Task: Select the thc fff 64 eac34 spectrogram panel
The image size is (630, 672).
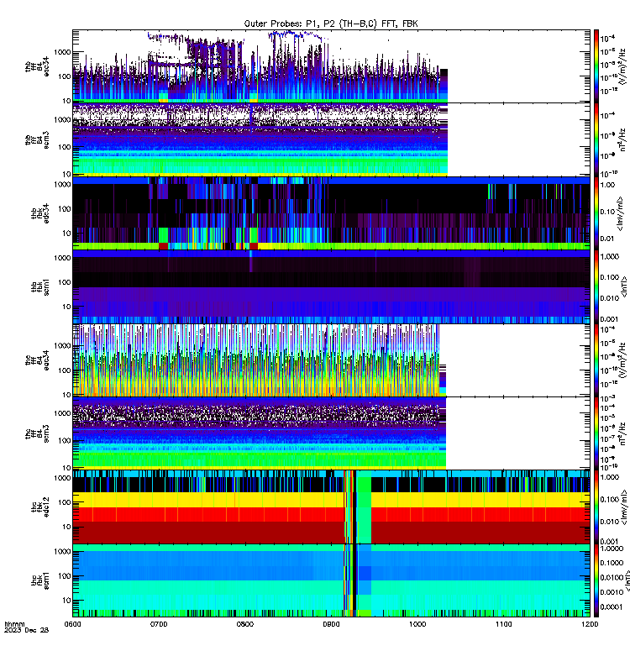Action: (x=331, y=360)
